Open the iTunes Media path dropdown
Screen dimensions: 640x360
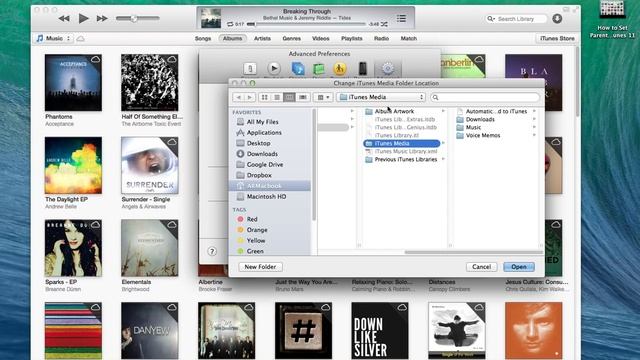[381, 97]
